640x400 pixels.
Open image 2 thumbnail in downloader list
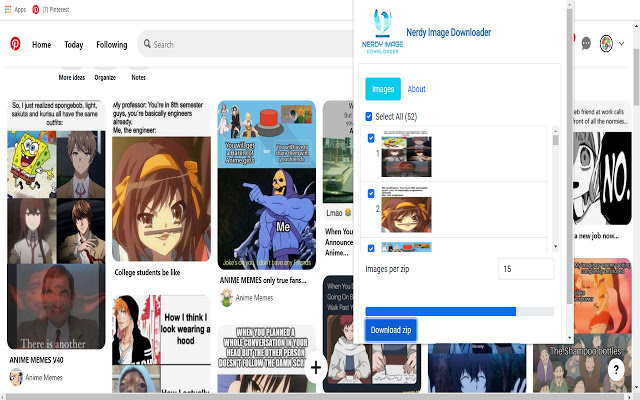coord(406,209)
